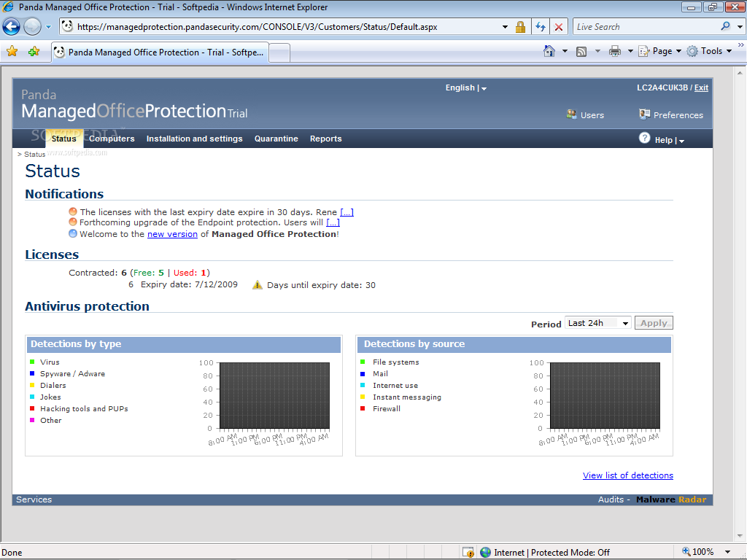Click the red Stop loading icon
This screenshot has height=560, width=747.
pos(559,27)
